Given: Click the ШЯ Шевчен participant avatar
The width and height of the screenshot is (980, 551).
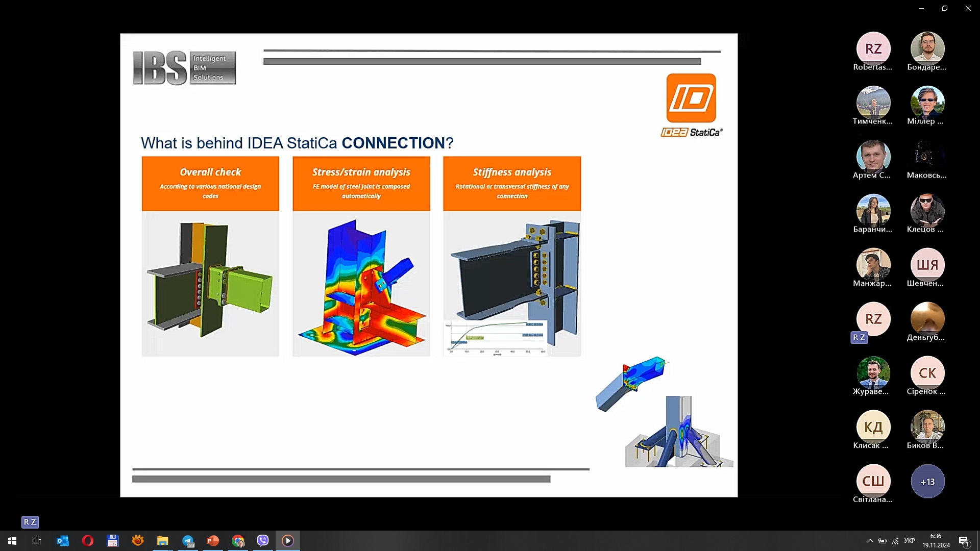Looking at the screenshot, I should pyautogui.click(x=927, y=265).
